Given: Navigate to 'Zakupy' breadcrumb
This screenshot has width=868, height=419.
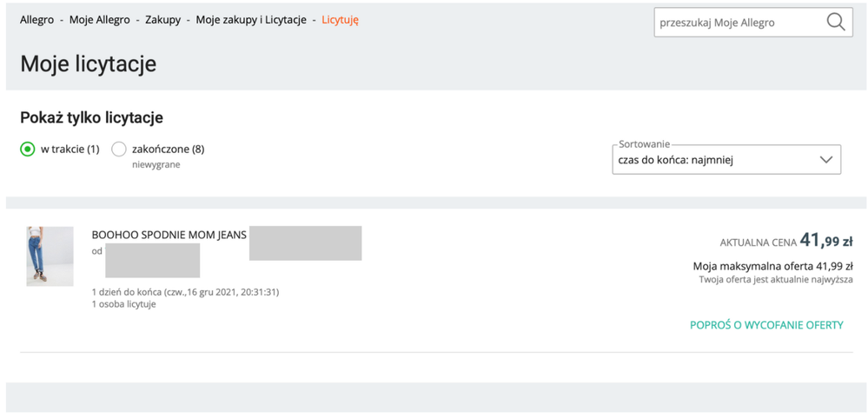Looking at the screenshot, I should click(x=162, y=20).
